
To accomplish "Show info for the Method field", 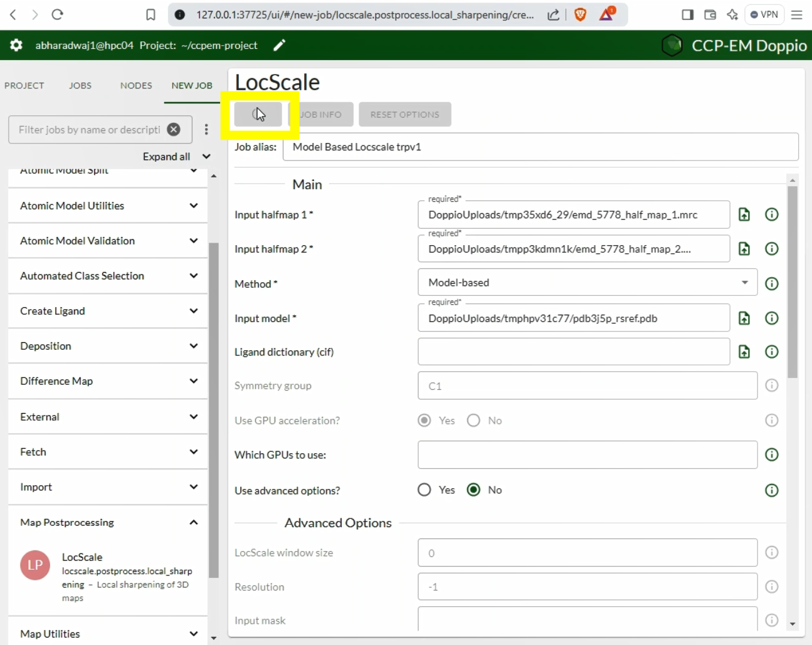I will (x=772, y=283).
